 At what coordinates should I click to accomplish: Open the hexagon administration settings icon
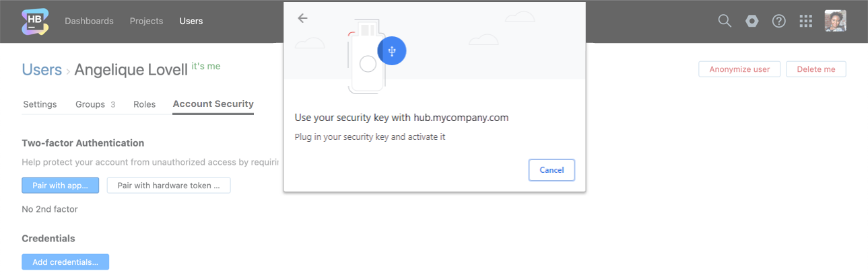pos(752,21)
